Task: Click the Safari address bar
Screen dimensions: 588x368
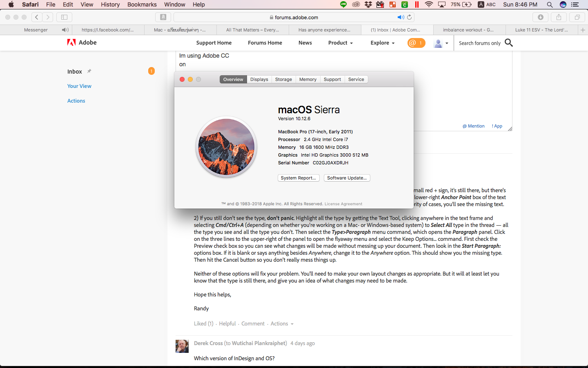Action: (x=294, y=17)
